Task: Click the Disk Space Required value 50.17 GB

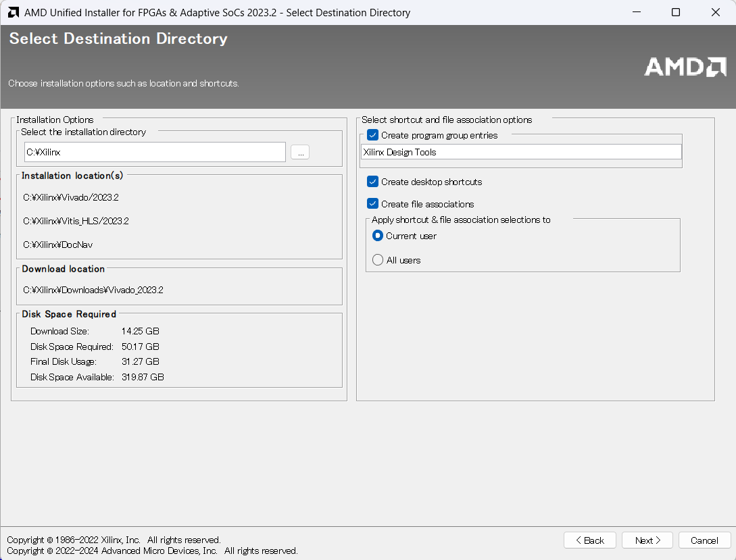Action: [x=141, y=347]
